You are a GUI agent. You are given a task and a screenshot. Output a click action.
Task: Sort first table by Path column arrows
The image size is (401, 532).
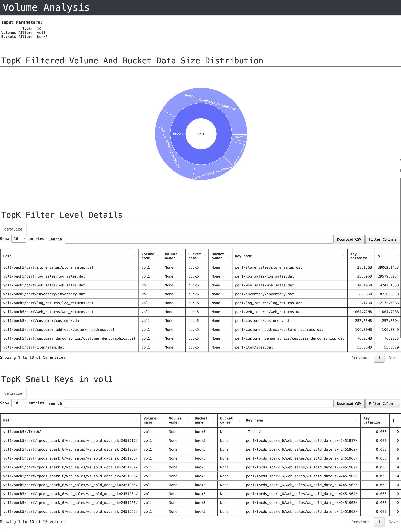(135, 256)
